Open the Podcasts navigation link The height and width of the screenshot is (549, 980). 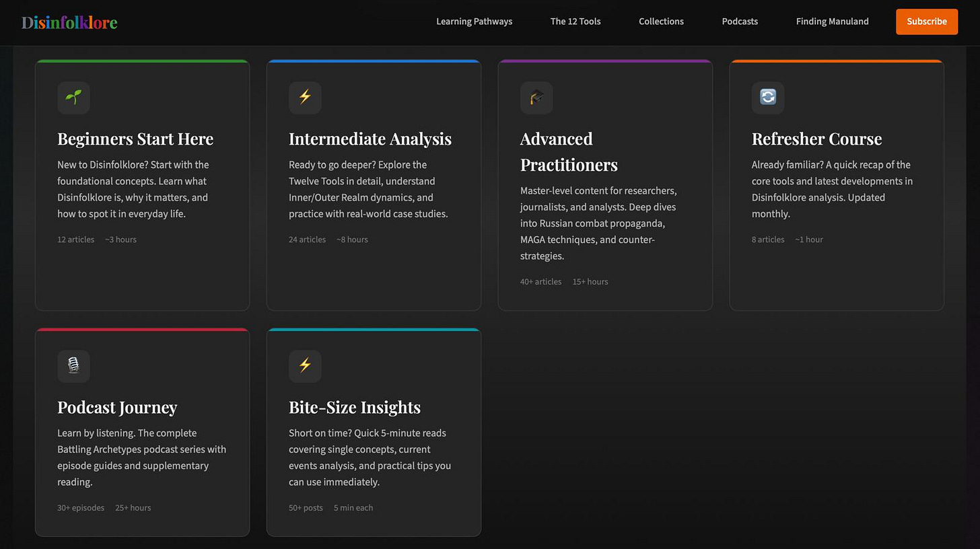tap(740, 22)
